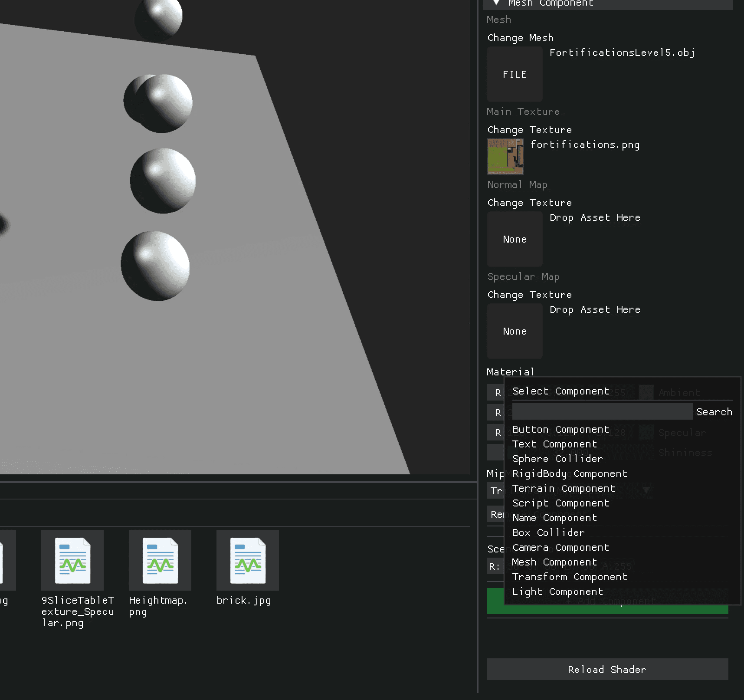The image size is (744, 700).
Task: Click the Specular Map None texture slot
Action: [515, 331]
